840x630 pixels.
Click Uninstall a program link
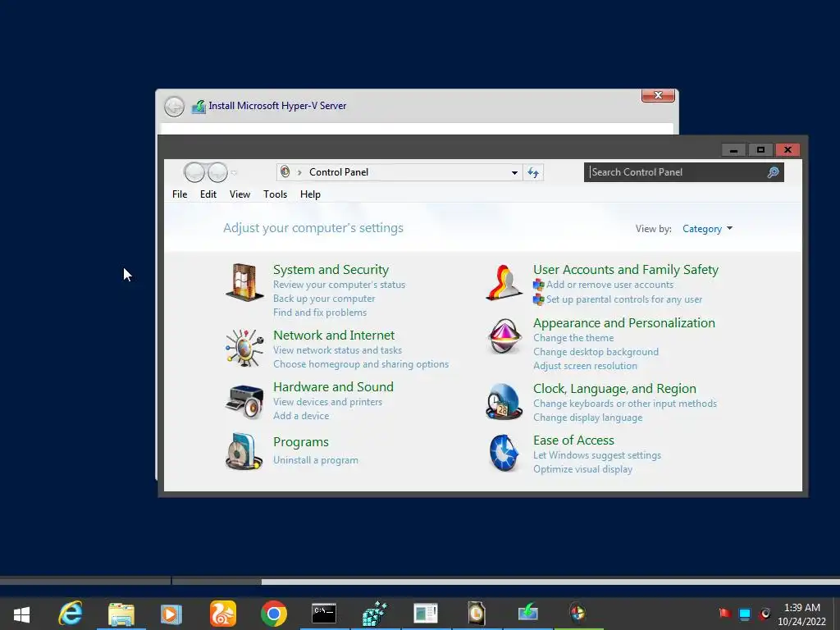click(x=316, y=460)
